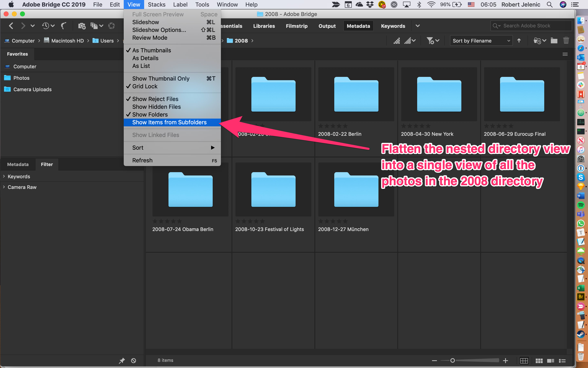Switch to view as thumbnails icon
The height and width of the screenshot is (368, 588).
click(539, 361)
